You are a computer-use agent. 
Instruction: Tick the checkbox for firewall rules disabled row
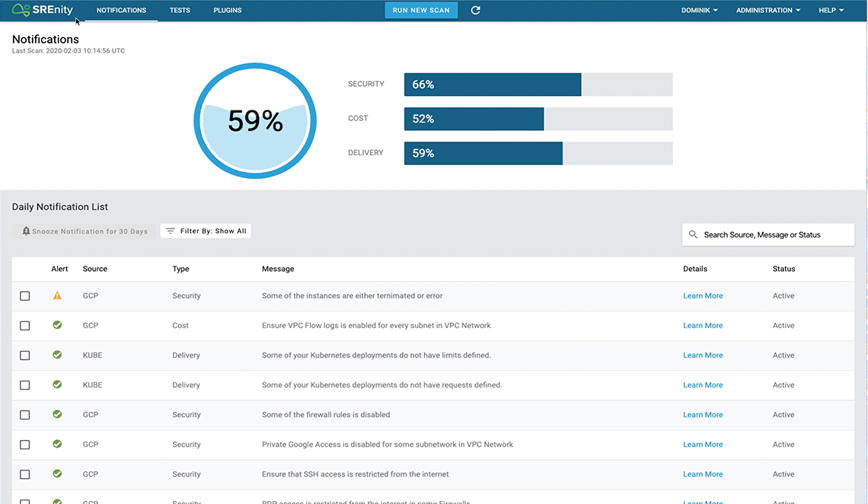click(x=25, y=415)
